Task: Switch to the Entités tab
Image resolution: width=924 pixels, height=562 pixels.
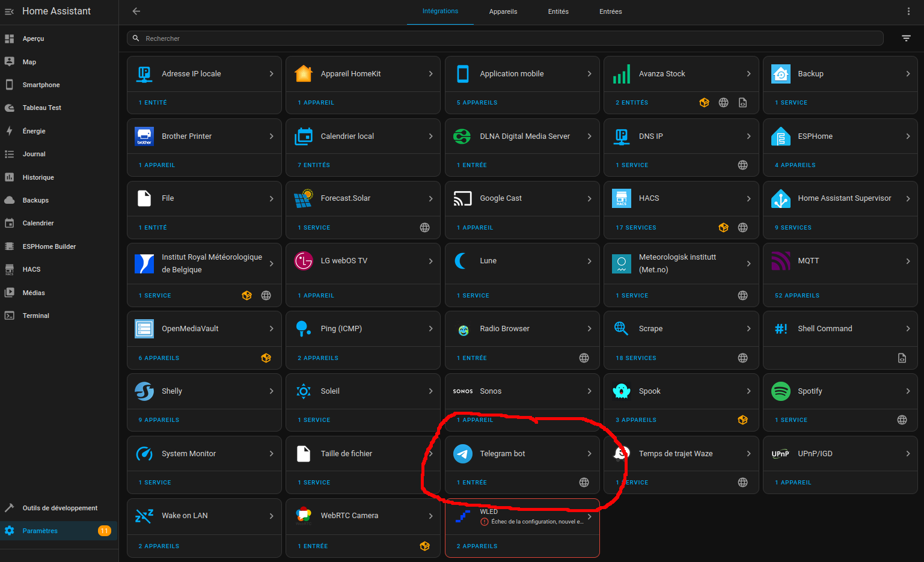Action: point(558,11)
